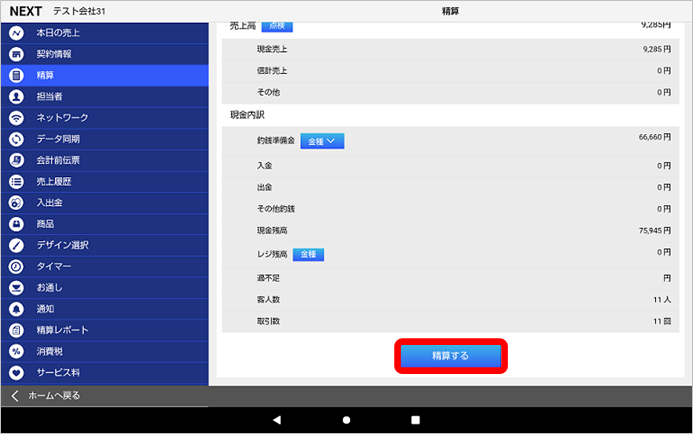Open 金種 button beside レジ残高
694x434 pixels.
(308, 254)
